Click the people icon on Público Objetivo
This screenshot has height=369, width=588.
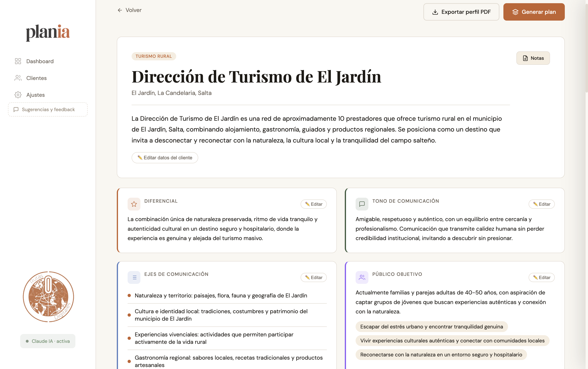pos(362,277)
